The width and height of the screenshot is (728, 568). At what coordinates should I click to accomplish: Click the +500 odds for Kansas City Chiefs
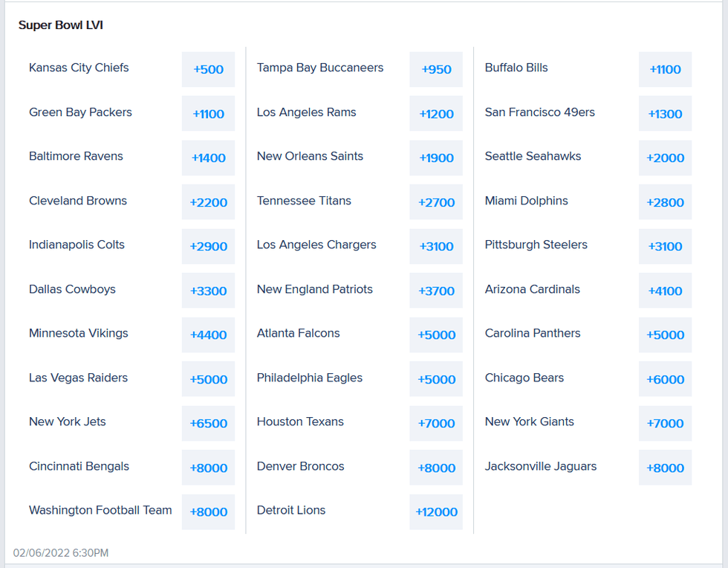point(208,69)
